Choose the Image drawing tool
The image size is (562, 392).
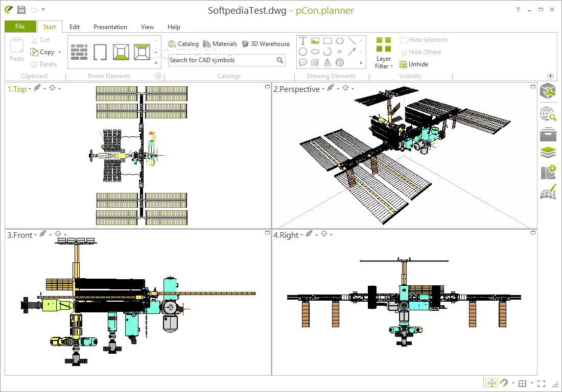click(315, 41)
